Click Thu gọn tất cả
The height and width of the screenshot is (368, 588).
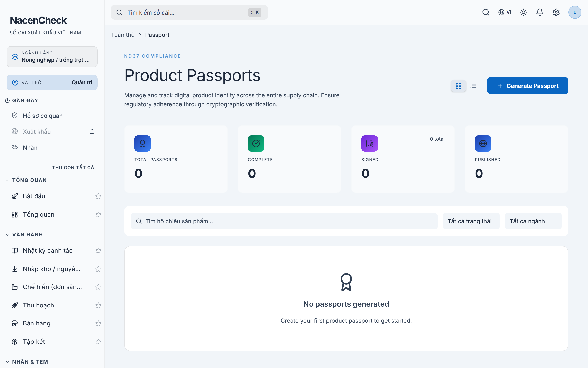click(x=73, y=167)
